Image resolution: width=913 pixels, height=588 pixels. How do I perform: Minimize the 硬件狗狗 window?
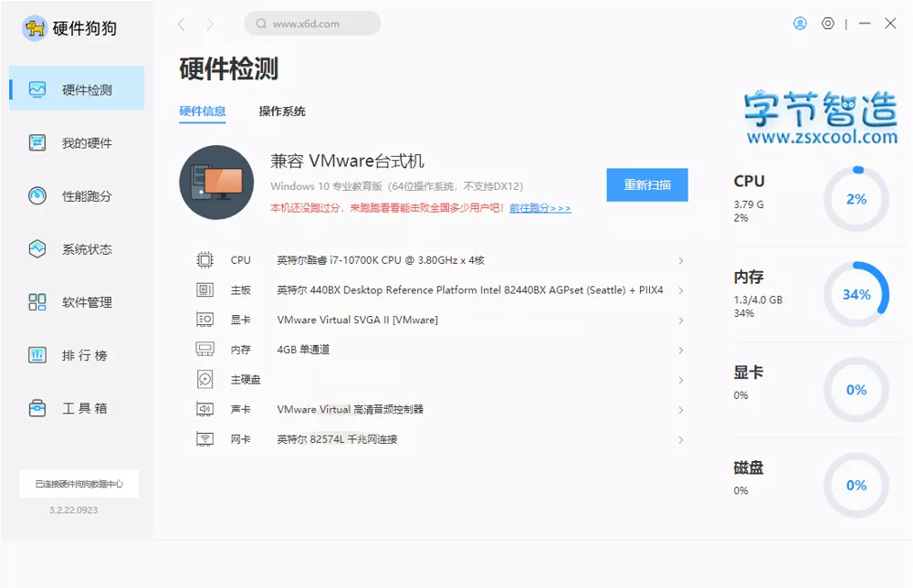865,24
